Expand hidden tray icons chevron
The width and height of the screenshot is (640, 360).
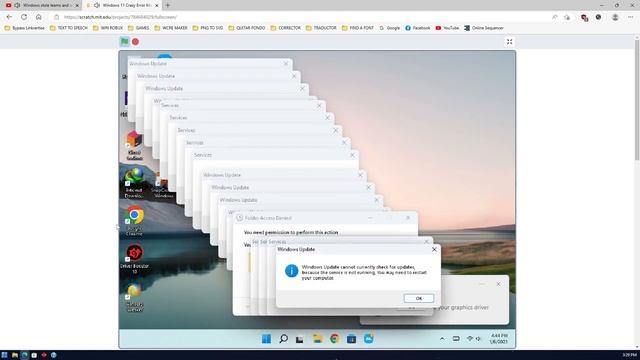442,339
